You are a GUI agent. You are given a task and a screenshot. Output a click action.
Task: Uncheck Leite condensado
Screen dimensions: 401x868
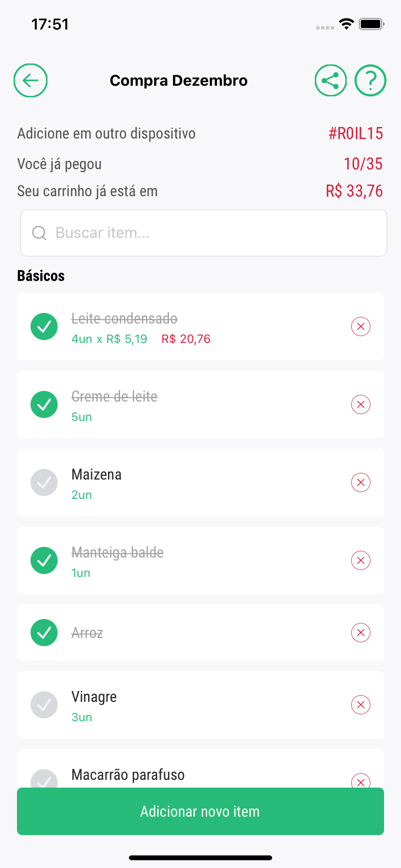click(x=44, y=326)
